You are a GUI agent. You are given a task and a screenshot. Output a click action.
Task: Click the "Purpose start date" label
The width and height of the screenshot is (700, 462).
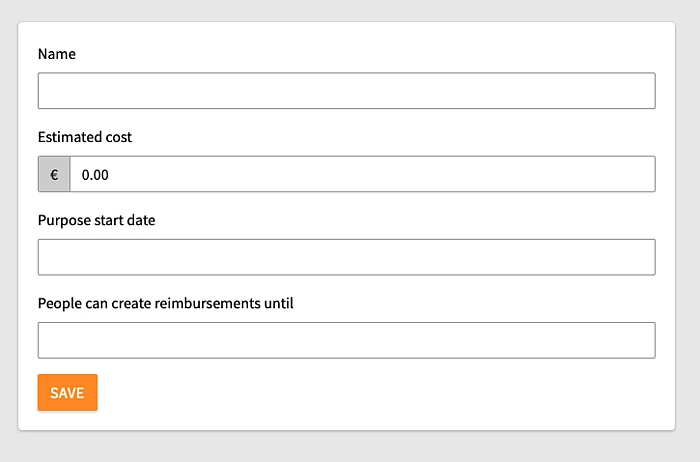point(96,220)
